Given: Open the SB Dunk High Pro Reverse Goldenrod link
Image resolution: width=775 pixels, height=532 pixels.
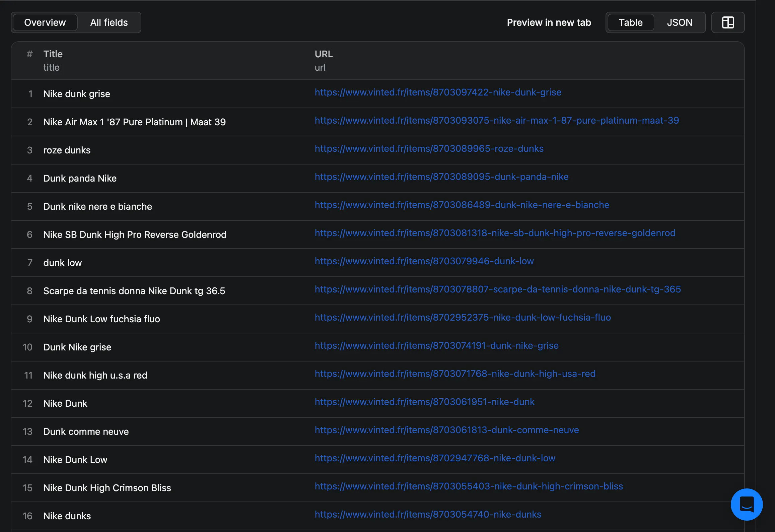Looking at the screenshot, I should [495, 233].
